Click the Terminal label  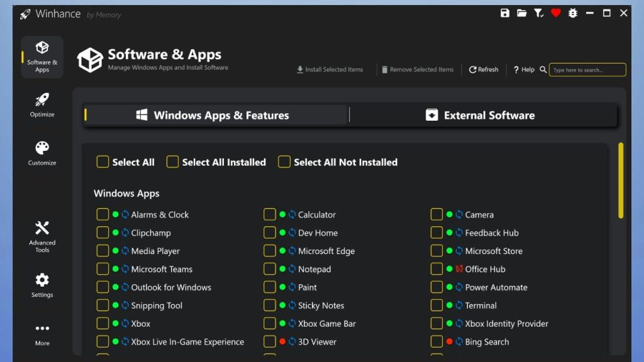tap(480, 305)
